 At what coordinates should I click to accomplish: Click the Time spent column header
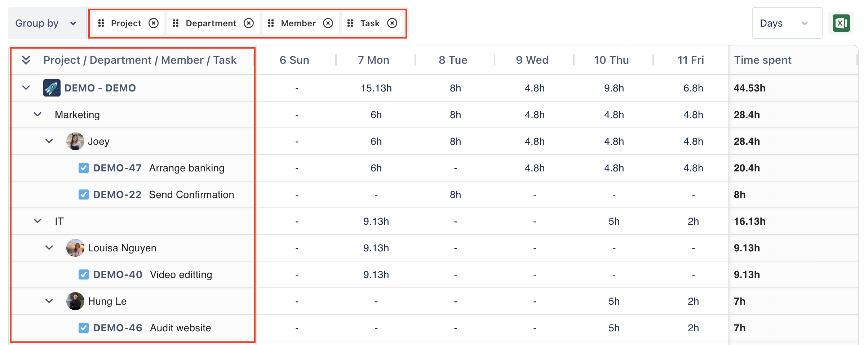point(763,60)
